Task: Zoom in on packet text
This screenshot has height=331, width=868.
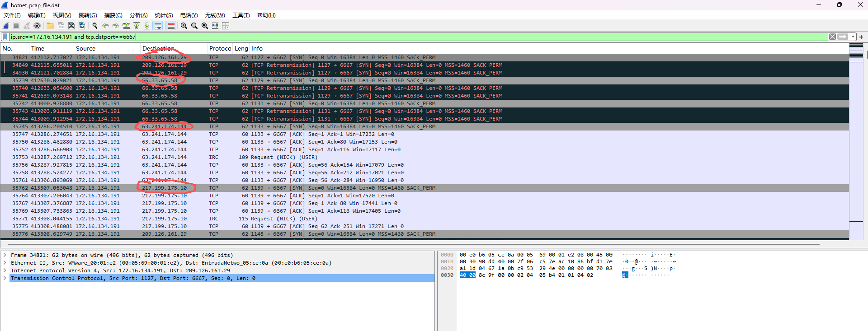Action: tap(184, 26)
